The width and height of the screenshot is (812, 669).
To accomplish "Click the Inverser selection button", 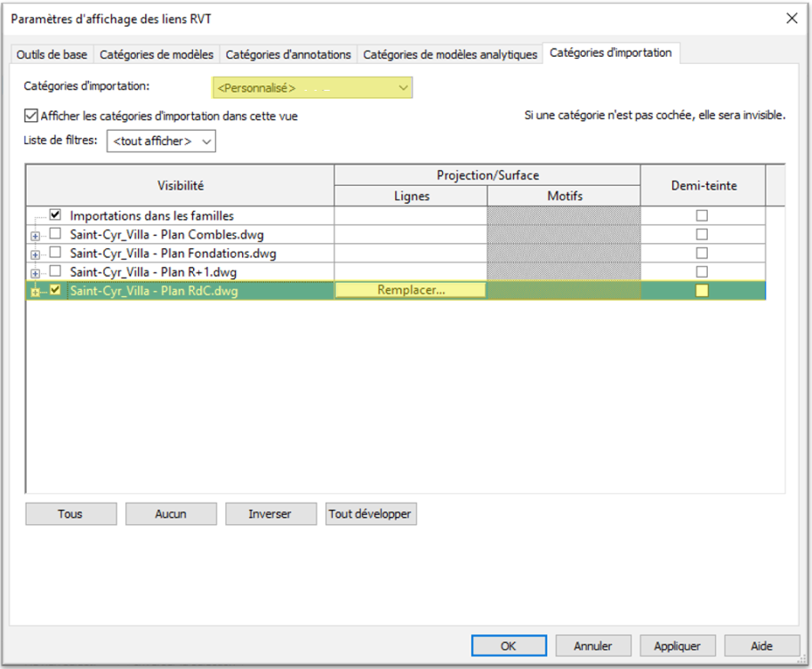I will click(x=270, y=514).
